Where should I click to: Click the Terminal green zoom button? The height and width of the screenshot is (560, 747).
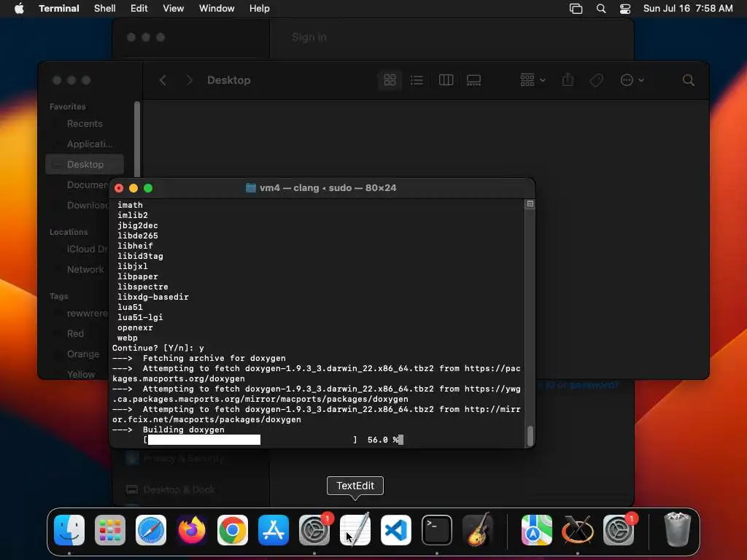click(x=148, y=189)
